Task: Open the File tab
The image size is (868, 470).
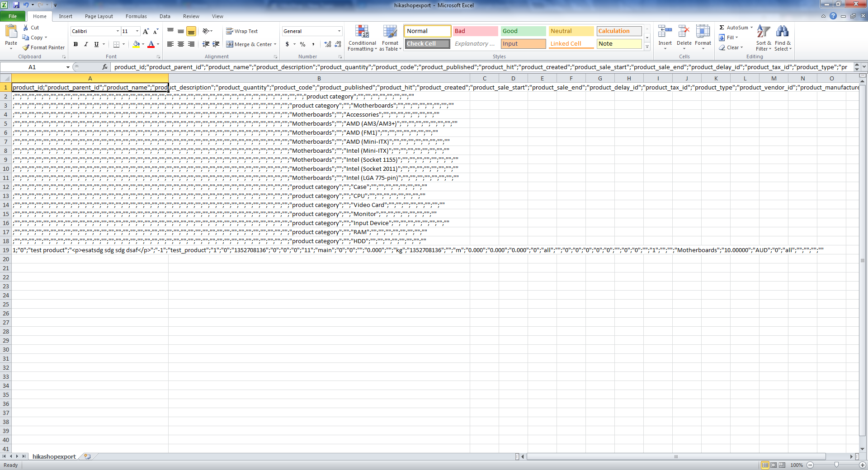Action: [x=13, y=16]
